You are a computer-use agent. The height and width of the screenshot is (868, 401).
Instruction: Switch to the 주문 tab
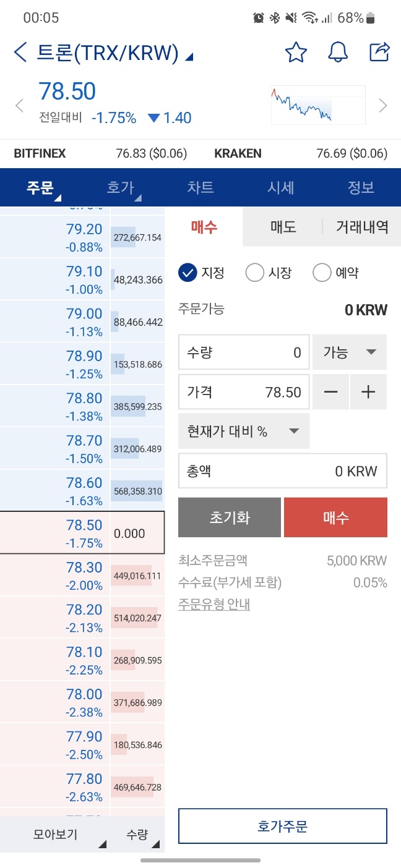click(x=40, y=187)
